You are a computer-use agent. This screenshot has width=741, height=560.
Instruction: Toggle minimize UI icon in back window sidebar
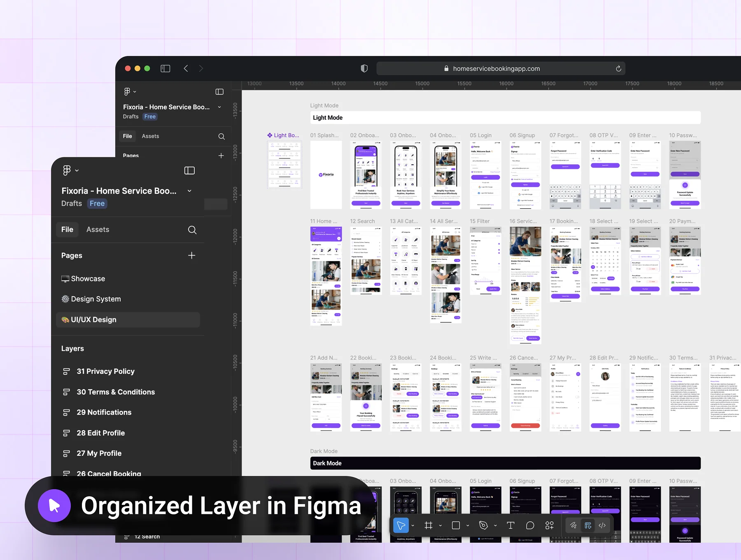[219, 91]
